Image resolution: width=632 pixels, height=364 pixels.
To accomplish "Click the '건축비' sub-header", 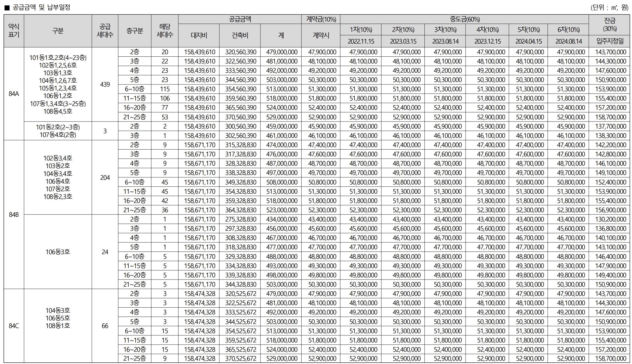I will click(240, 35).
